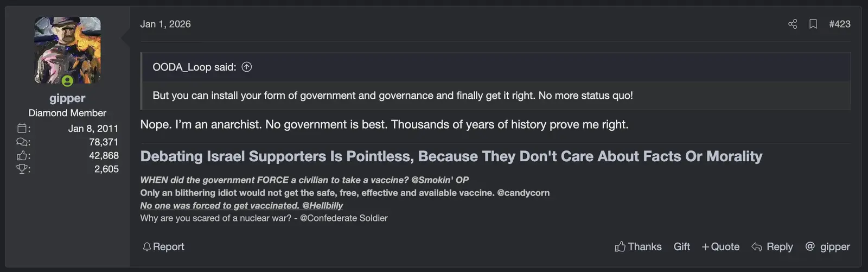Image resolution: width=868 pixels, height=272 pixels.
Task: Bookmark this post
Action: 813,24
